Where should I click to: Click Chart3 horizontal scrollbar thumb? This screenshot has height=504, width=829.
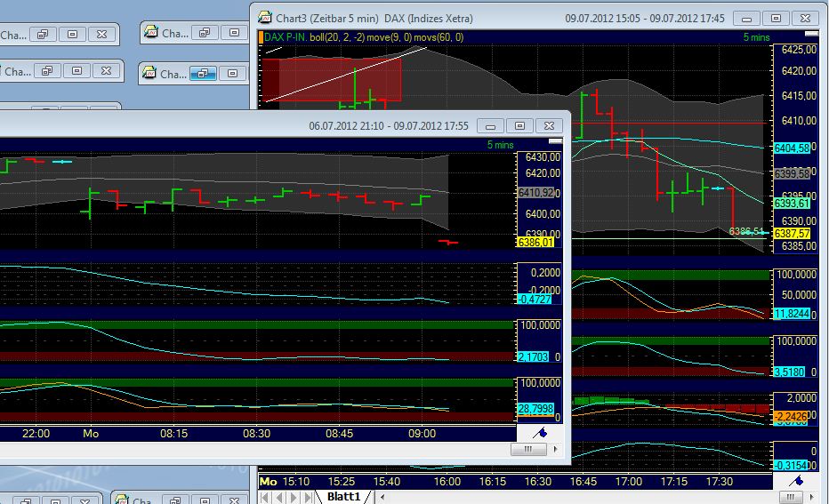tap(791, 497)
